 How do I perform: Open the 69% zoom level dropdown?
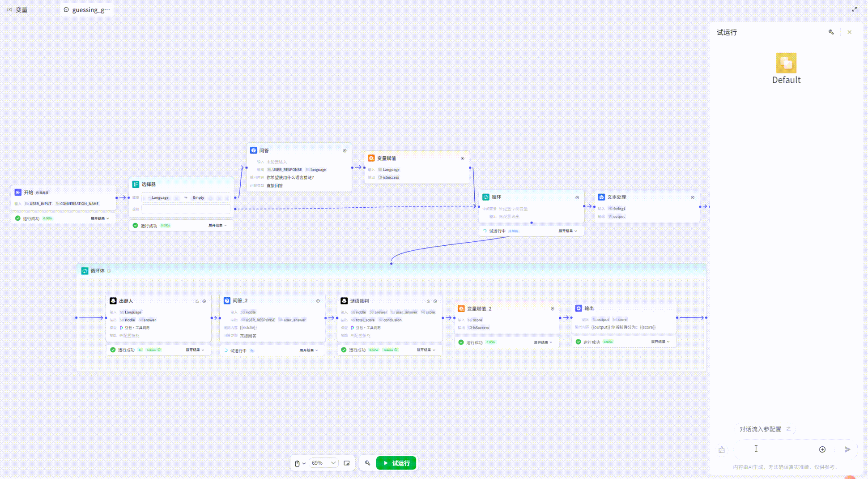(x=324, y=463)
